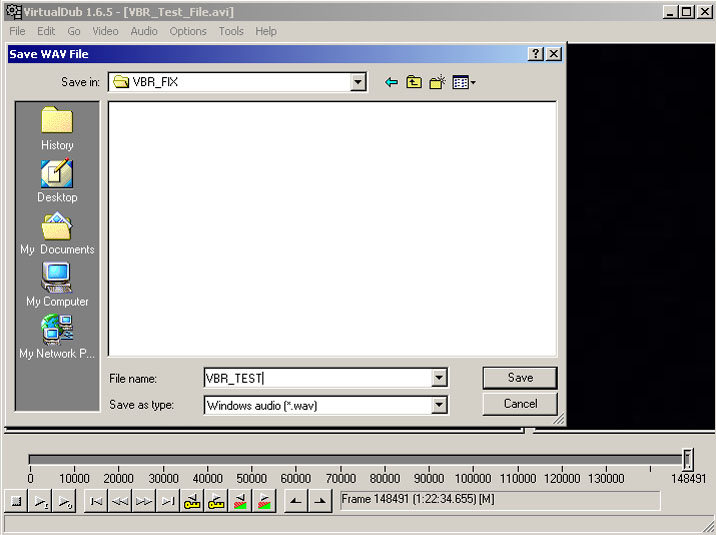Screen dimensions: 716x535
Task: Click the Stop playback button
Action: pos(16,501)
